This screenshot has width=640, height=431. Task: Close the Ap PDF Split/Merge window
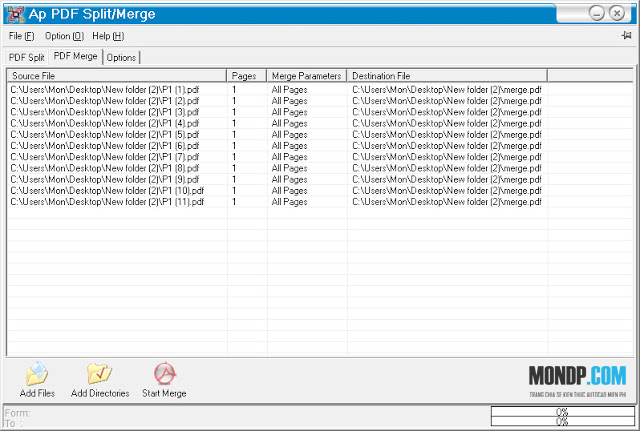click(x=617, y=13)
